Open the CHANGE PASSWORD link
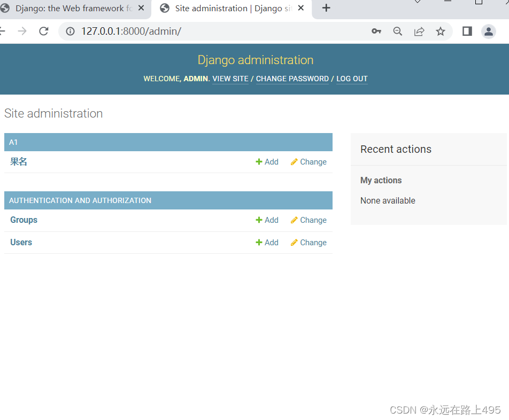This screenshot has height=420, width=509. coord(292,79)
